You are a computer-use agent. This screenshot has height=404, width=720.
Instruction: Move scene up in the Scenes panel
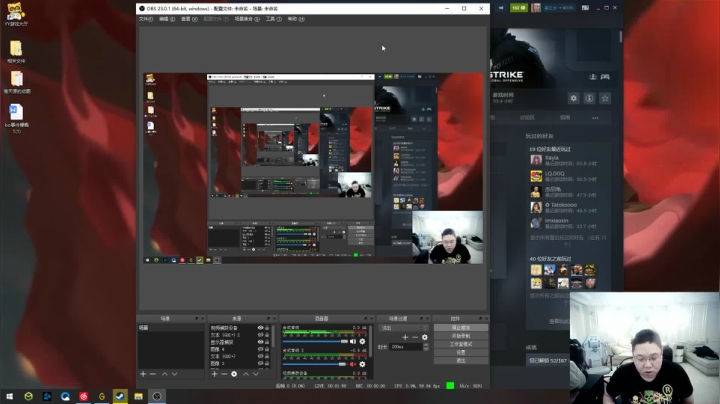point(164,374)
